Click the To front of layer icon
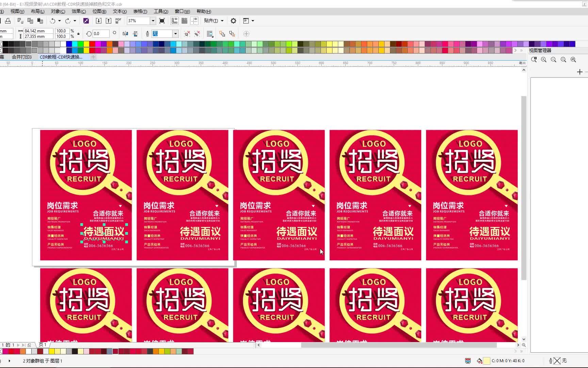This screenshot has width=588, height=368. pyautogui.click(x=222, y=34)
